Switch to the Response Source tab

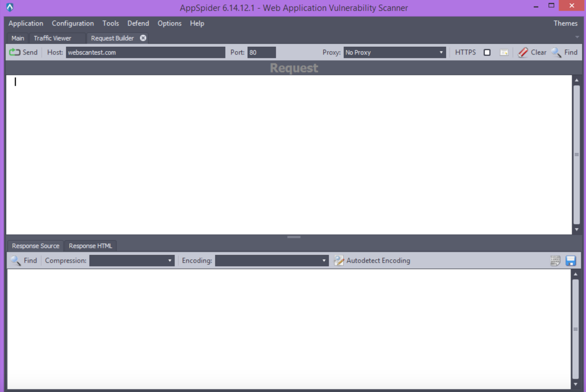35,246
